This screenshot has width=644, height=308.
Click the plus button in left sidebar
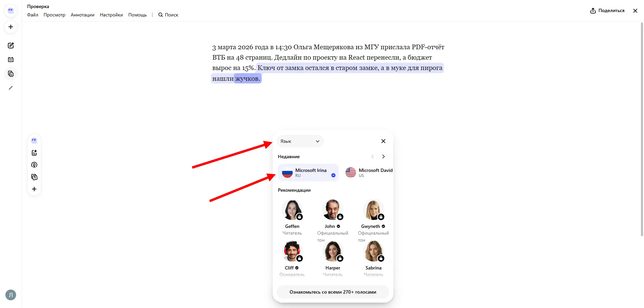pyautogui.click(x=11, y=27)
